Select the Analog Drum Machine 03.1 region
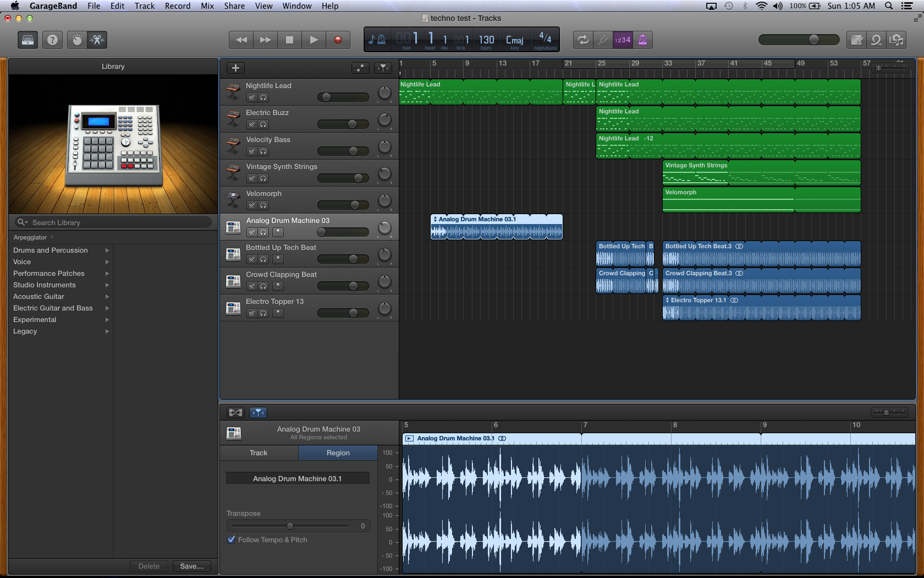Screen dimensions: 924x578 point(496,227)
